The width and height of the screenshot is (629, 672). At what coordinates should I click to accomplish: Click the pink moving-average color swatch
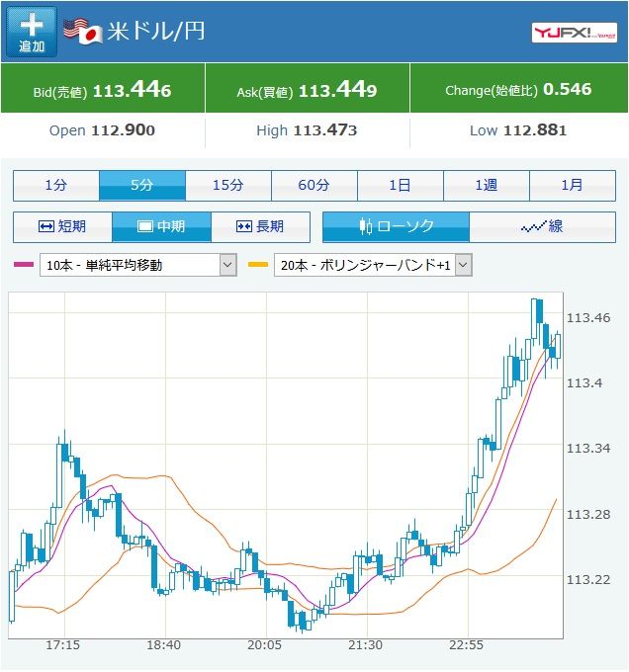coord(24,265)
